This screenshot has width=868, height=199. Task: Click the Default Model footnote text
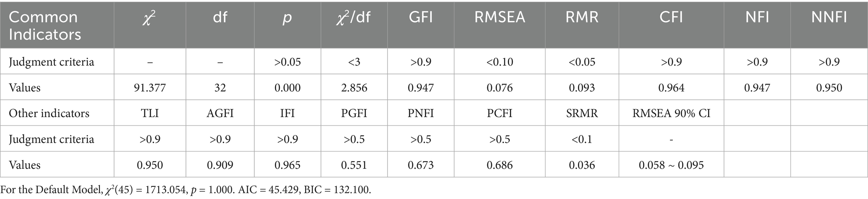(x=186, y=190)
